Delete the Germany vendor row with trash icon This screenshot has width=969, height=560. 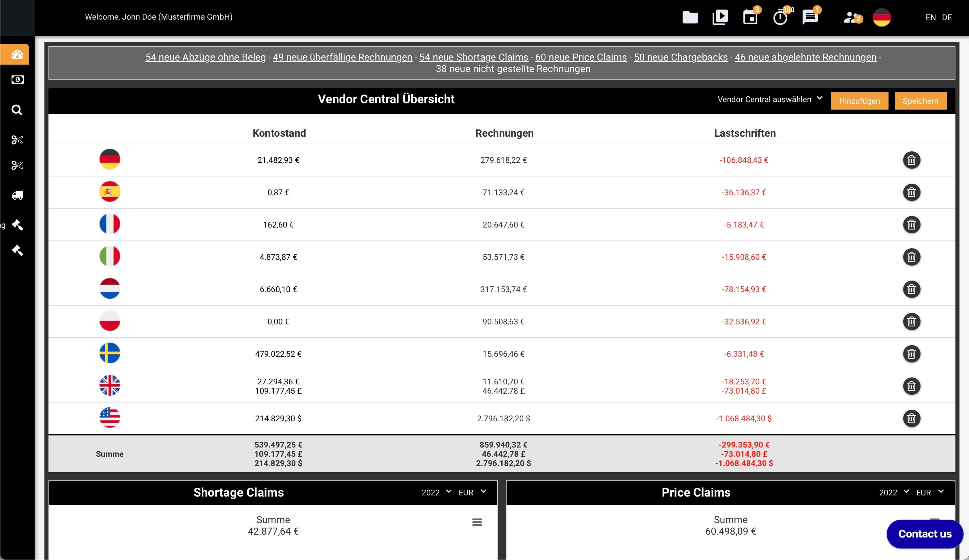click(x=911, y=160)
